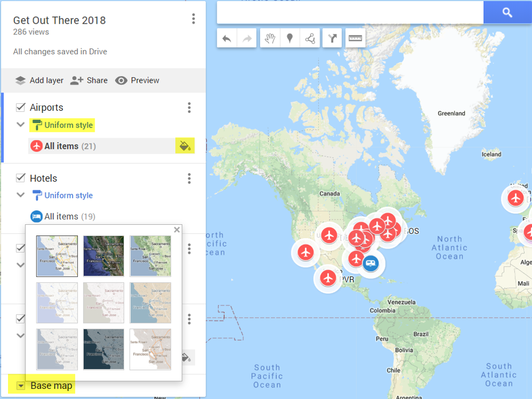Open Uniform style for Hotels layer
This screenshot has width=532, height=399.
62,195
